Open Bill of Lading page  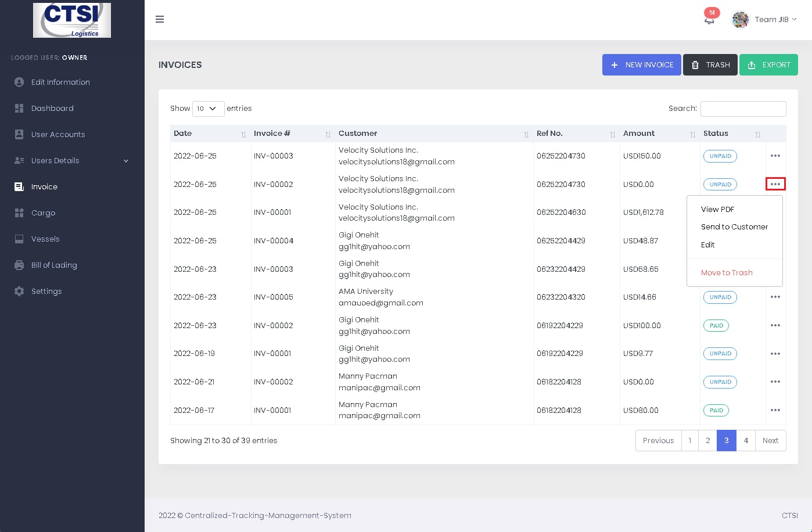(53, 265)
